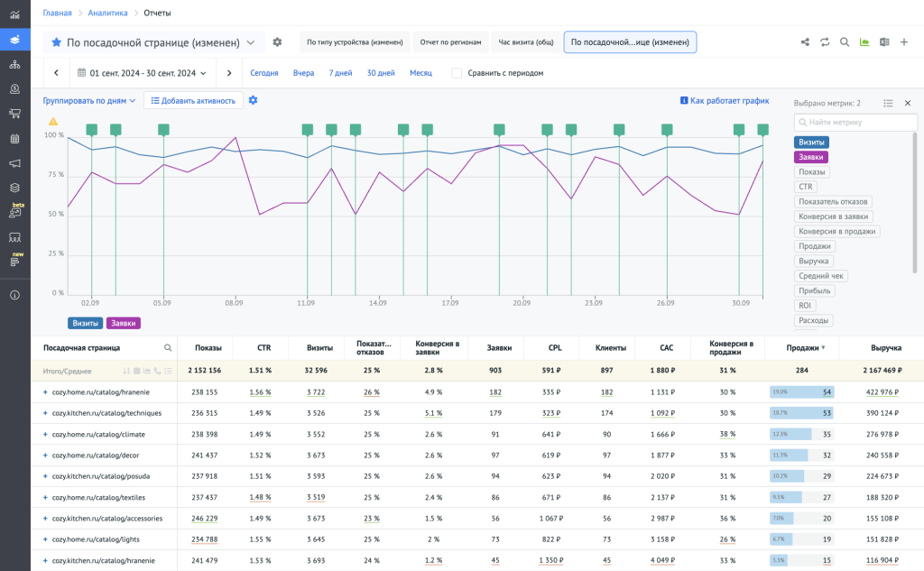Click the shopping cart sidebar icon

click(x=14, y=114)
